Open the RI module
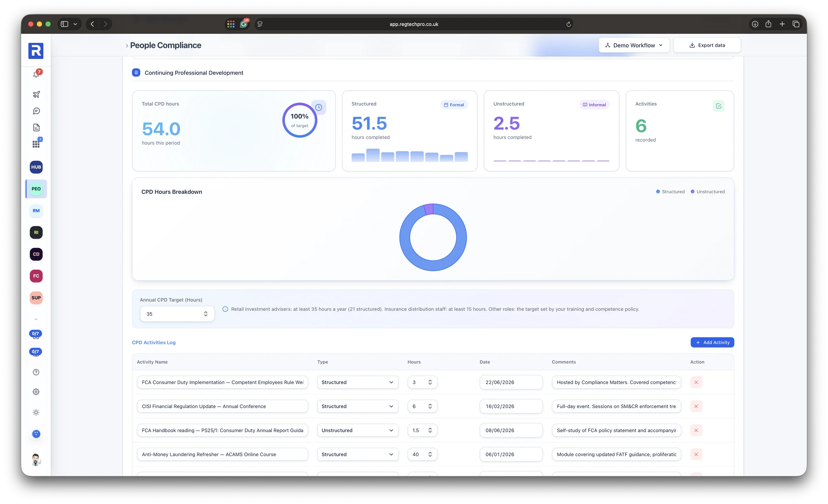This screenshot has height=504, width=828. [36, 233]
